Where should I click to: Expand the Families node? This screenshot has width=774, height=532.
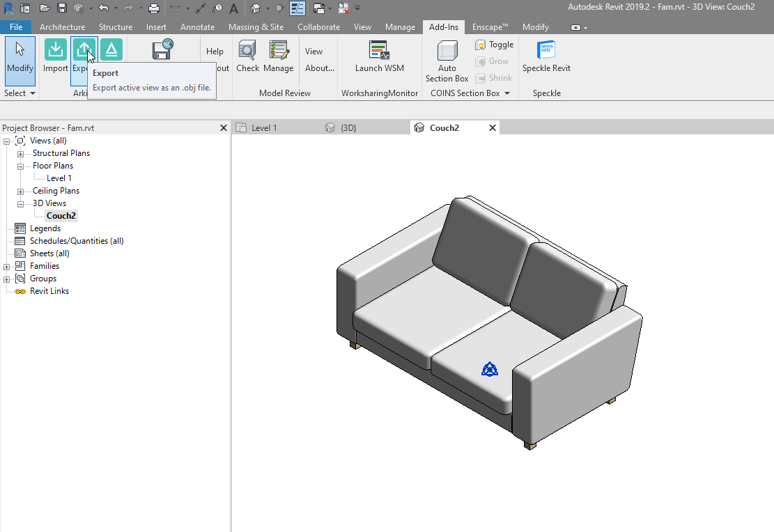pos(6,267)
